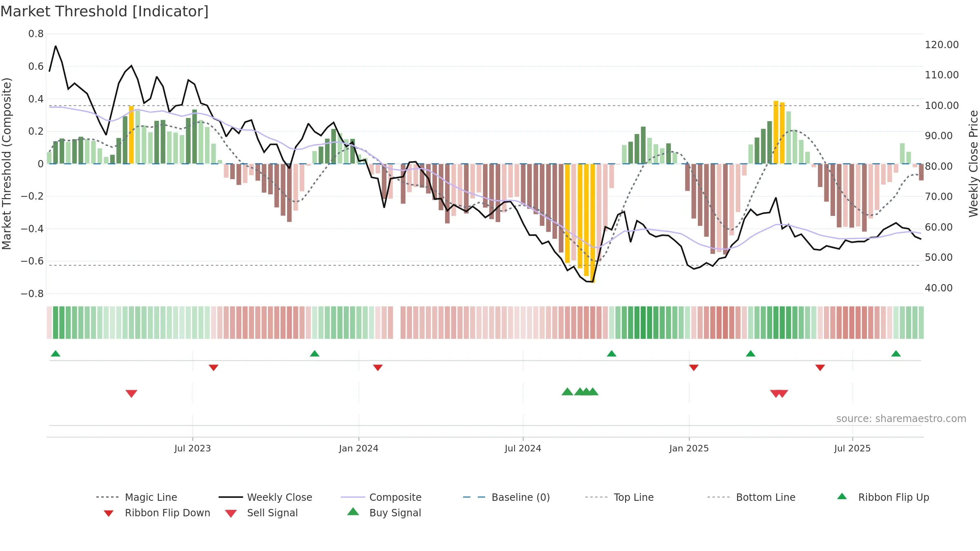This screenshot has width=980, height=551.
Task: Click the Jan 2025 axis label
Action: (x=689, y=448)
